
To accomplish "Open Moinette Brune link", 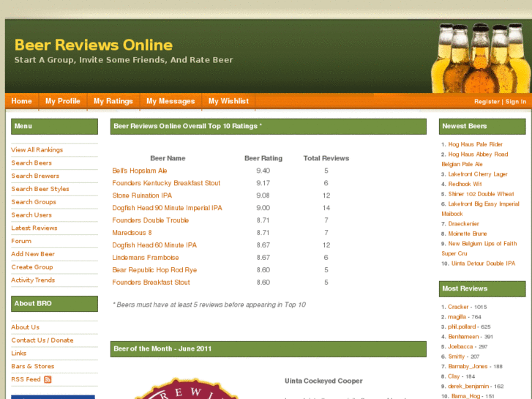I will click(x=468, y=234).
